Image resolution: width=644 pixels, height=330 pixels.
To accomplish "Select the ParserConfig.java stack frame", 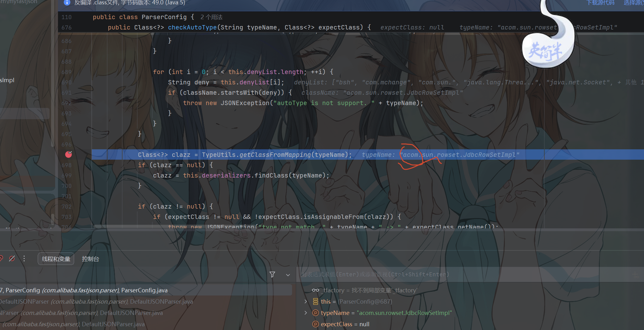I will point(146,290).
